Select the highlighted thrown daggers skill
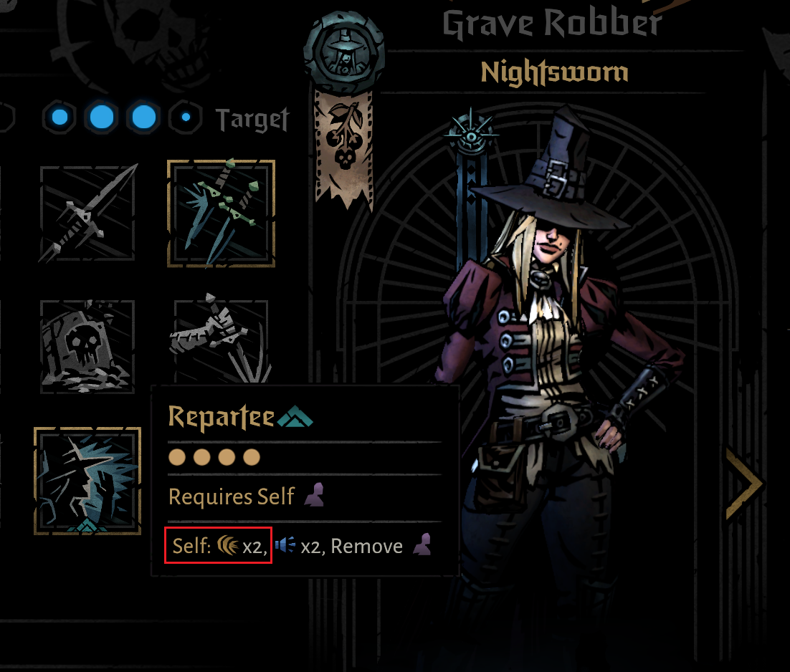 [x=222, y=213]
